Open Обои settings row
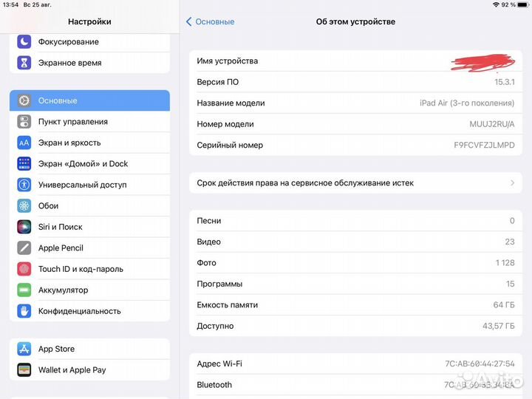532x399 pixels. 89,206
